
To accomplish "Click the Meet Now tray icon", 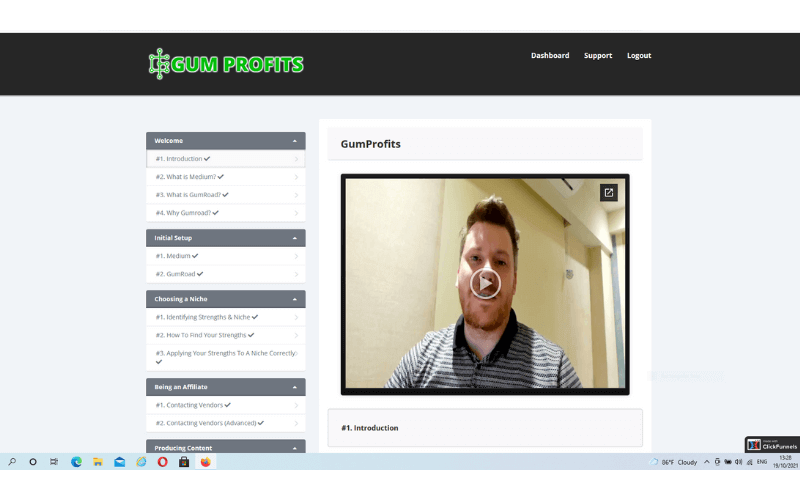I will (717, 462).
